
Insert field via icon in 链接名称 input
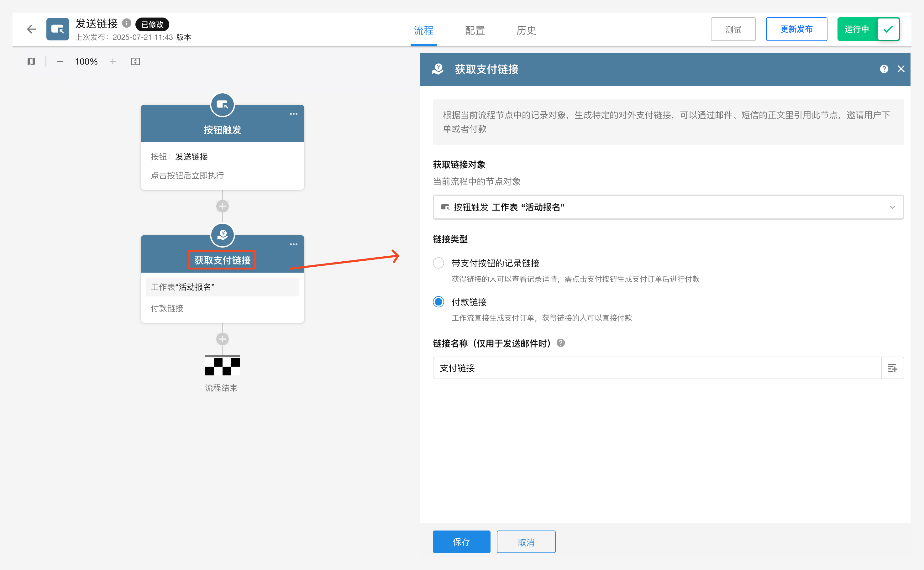point(892,368)
